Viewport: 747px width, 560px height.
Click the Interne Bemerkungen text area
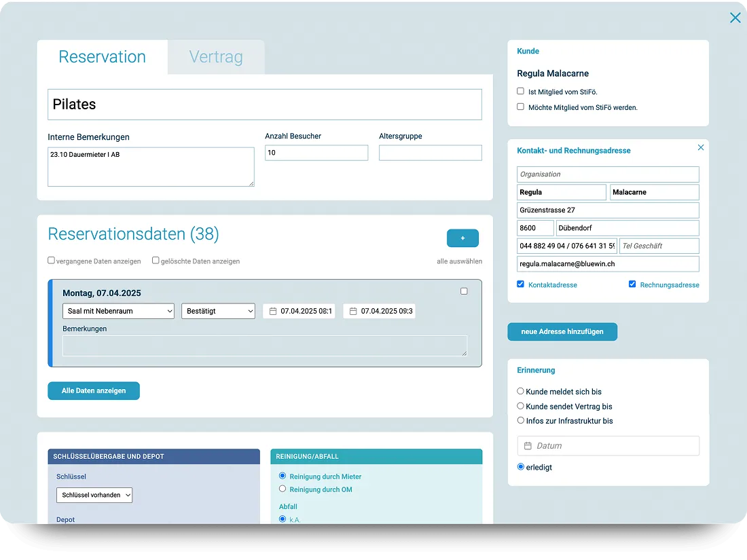151,167
